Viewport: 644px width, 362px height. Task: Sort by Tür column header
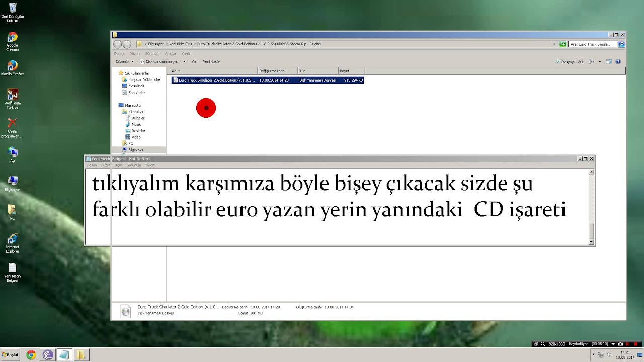318,71
